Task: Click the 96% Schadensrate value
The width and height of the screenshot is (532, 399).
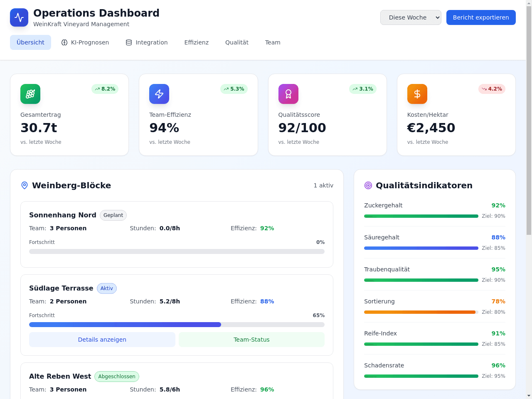Action: (x=498, y=365)
